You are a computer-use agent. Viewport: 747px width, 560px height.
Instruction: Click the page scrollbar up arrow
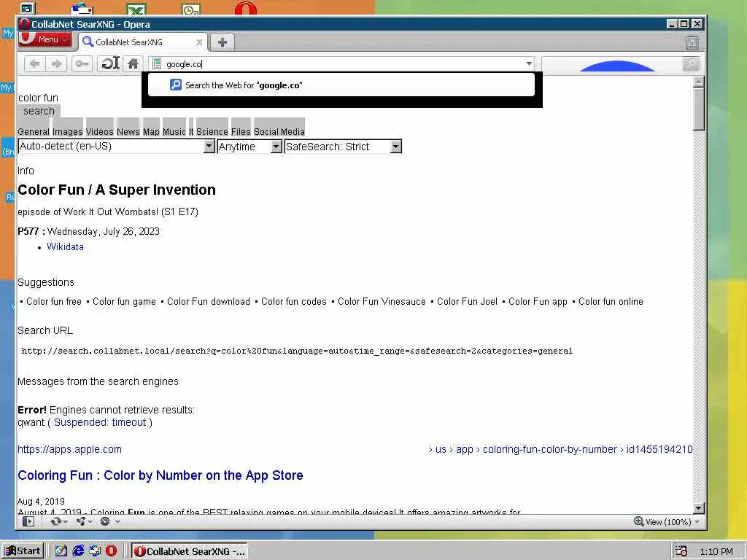pyautogui.click(x=698, y=82)
